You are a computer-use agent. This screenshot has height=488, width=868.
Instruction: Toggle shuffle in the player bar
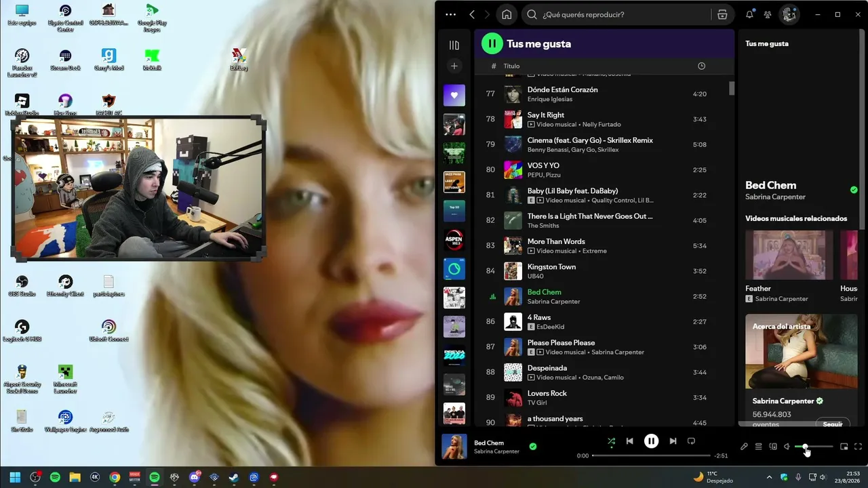(611, 441)
